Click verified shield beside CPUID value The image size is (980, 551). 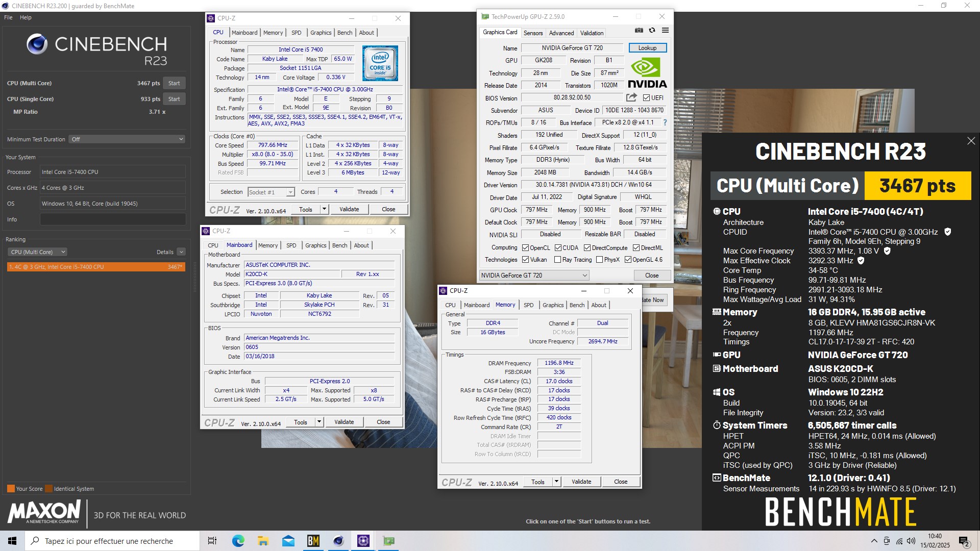947,232
